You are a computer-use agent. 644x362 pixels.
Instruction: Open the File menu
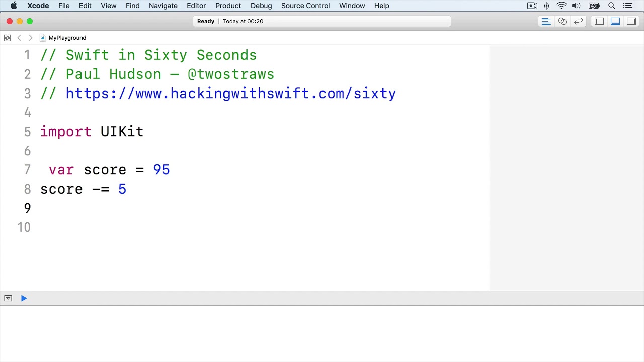click(64, 6)
